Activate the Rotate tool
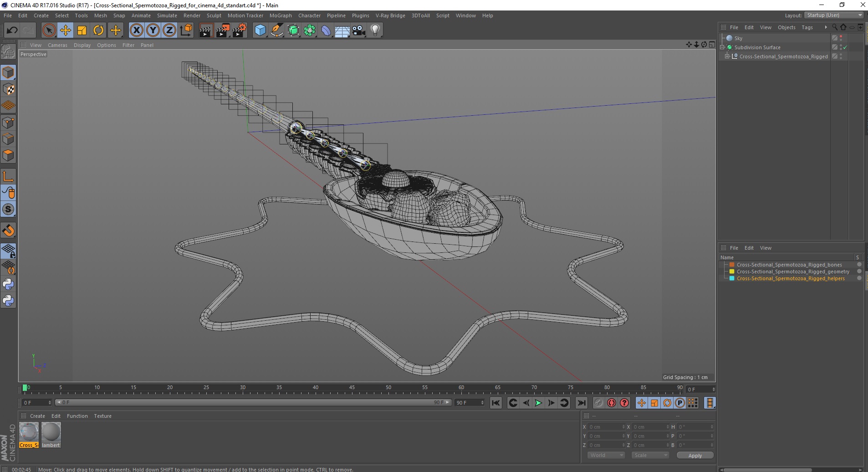 click(x=98, y=31)
